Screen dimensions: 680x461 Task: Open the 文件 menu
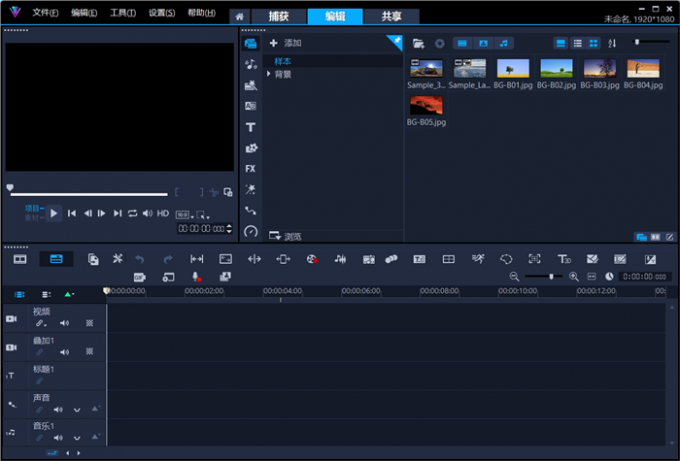[45, 13]
